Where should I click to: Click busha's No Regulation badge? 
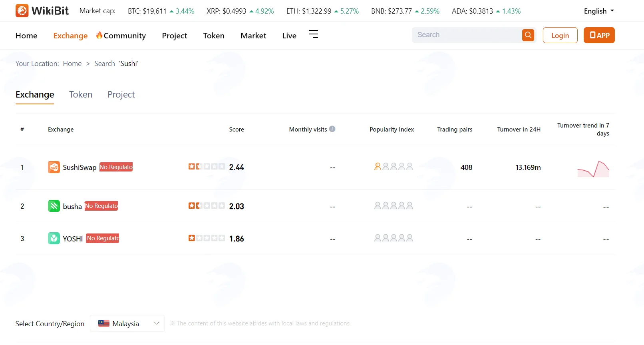point(101,206)
